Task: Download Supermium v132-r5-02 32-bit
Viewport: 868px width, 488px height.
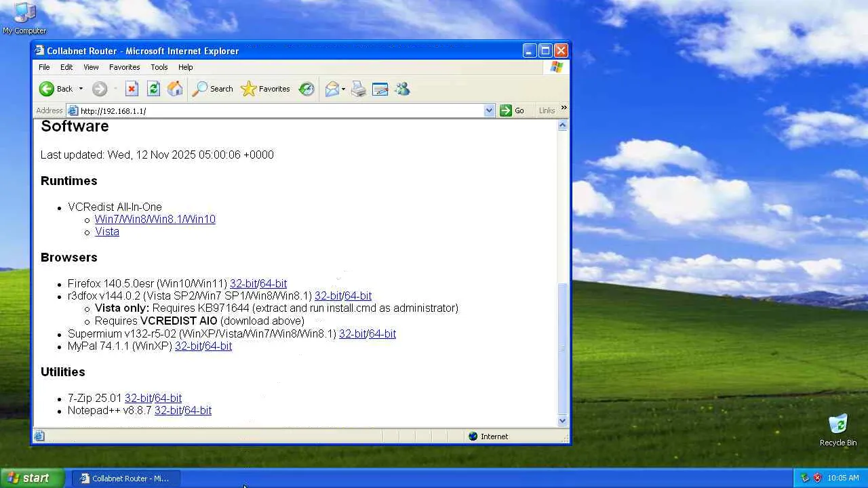Action: pos(353,334)
